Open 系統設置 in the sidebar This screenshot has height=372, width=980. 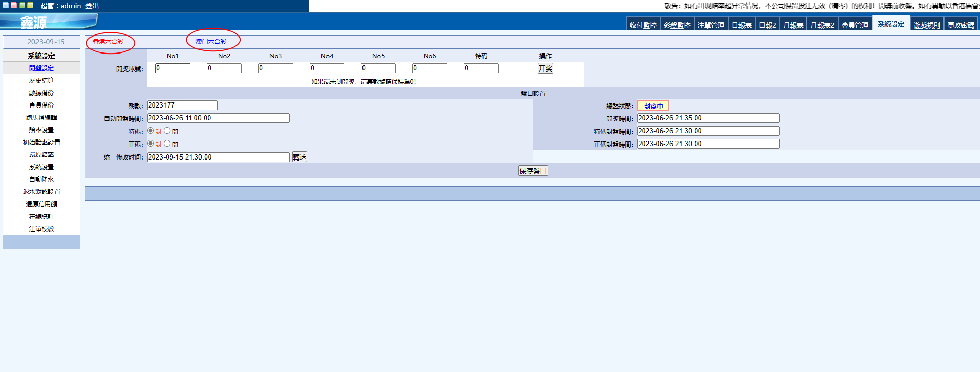(41, 167)
